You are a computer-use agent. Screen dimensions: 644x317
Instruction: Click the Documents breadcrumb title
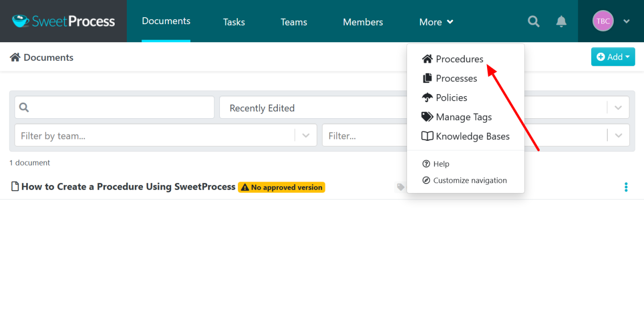(x=48, y=57)
